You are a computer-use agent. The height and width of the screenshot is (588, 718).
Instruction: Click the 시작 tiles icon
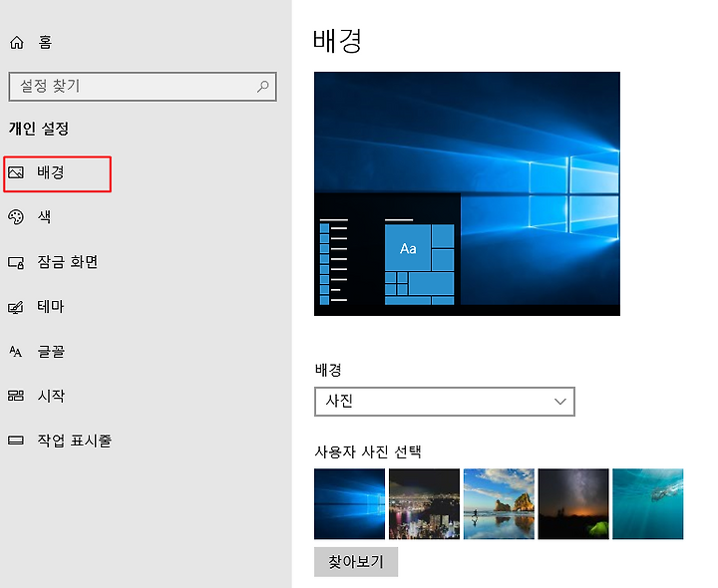click(16, 396)
